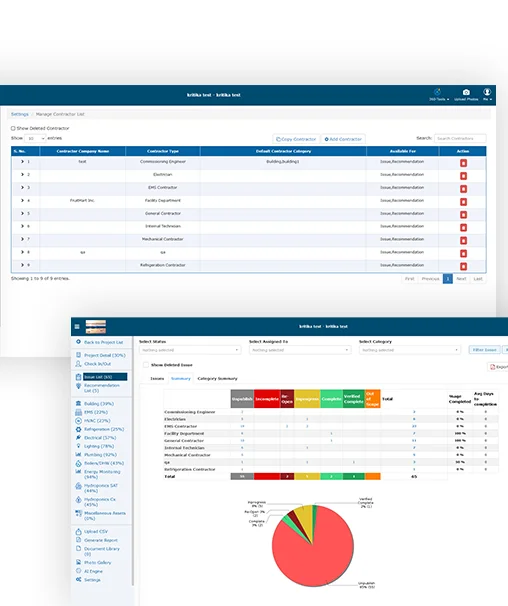Click the grey Unpublish status header
This screenshot has width=508, height=606.
(242, 399)
